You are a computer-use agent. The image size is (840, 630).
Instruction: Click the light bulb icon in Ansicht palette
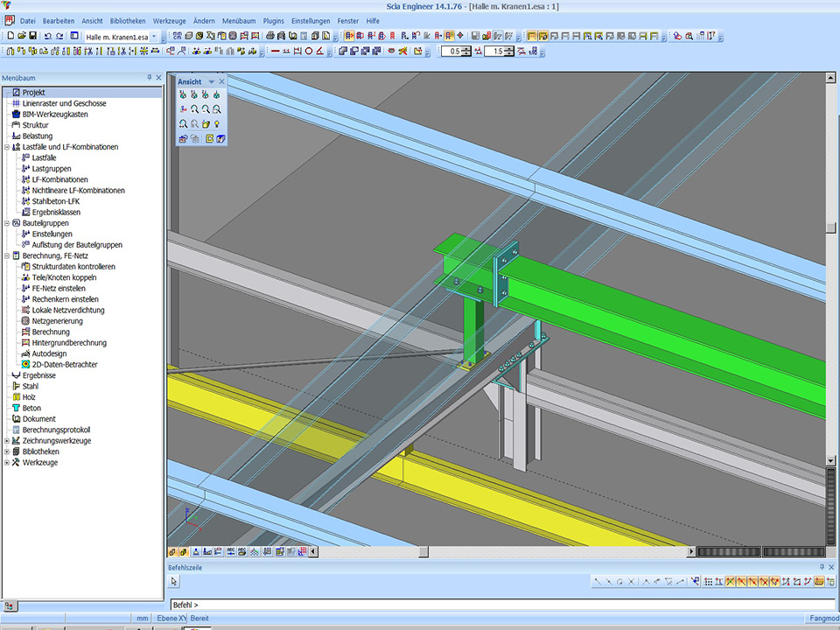point(216,124)
